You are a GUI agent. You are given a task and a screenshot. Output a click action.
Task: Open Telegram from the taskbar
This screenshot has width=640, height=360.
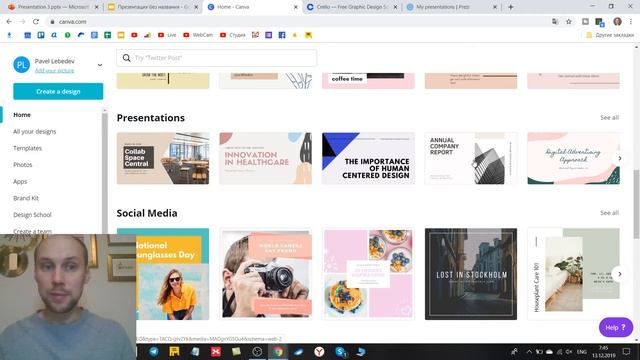coord(154,351)
